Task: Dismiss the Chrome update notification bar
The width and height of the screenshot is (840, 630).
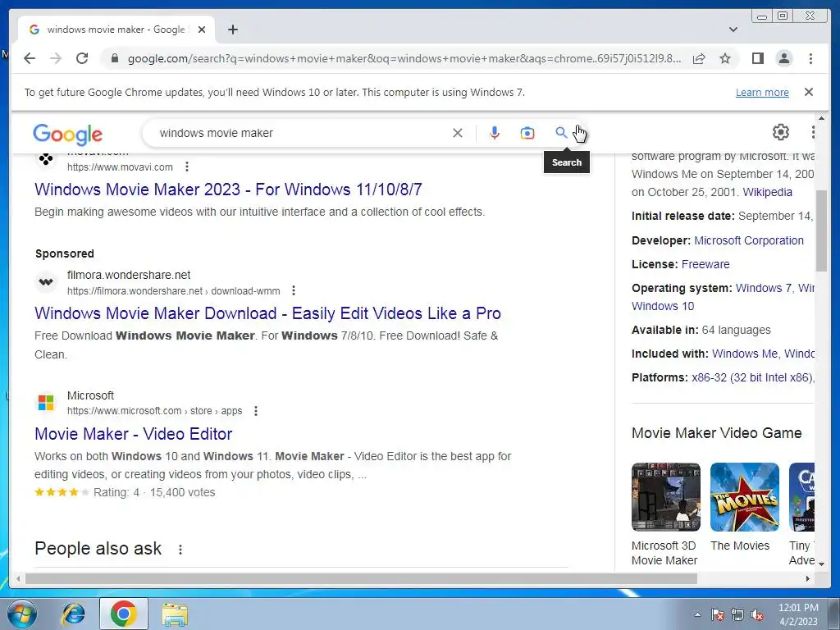Action: (x=809, y=92)
